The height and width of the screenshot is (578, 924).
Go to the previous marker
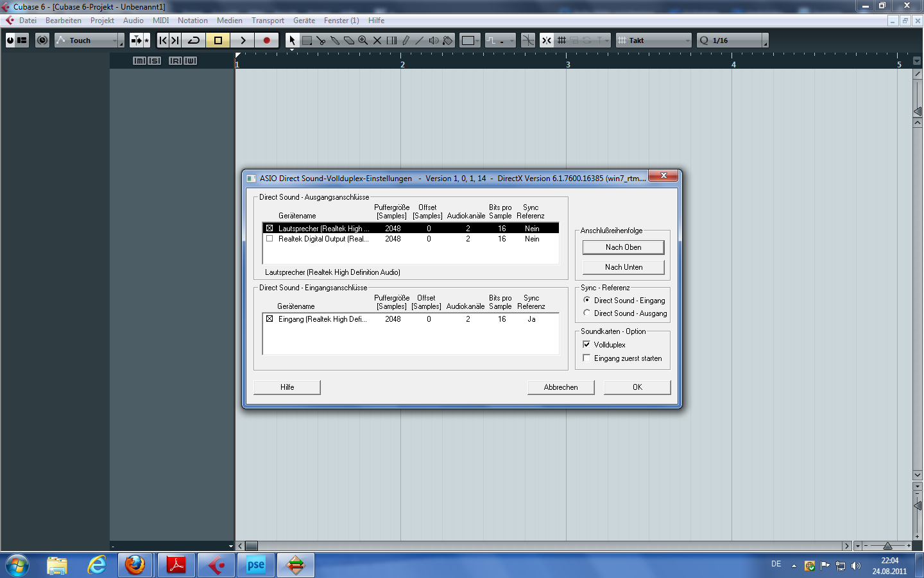click(163, 40)
